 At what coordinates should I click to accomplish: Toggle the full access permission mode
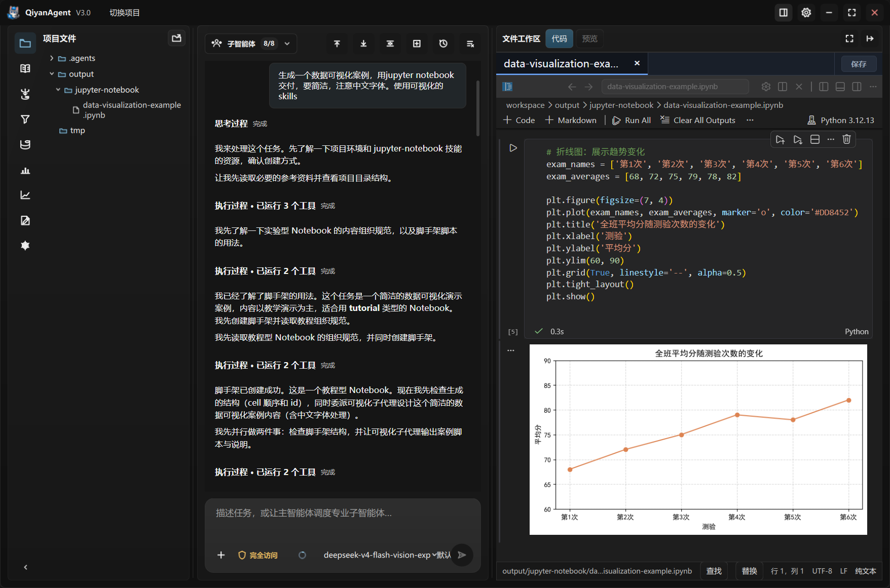tap(258, 555)
